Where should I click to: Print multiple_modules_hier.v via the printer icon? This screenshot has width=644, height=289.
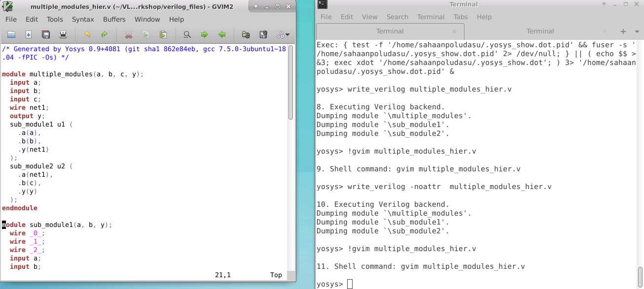point(64,34)
